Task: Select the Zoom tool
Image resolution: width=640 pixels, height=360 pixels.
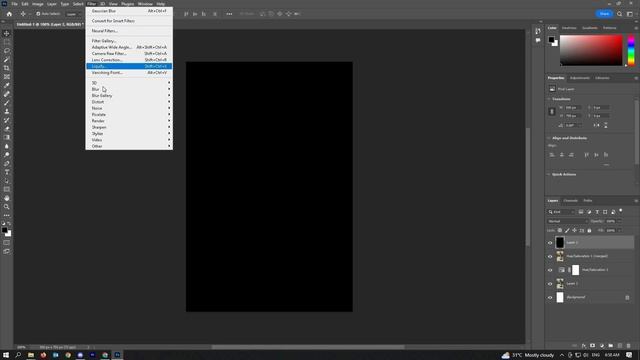Action: coord(7,207)
